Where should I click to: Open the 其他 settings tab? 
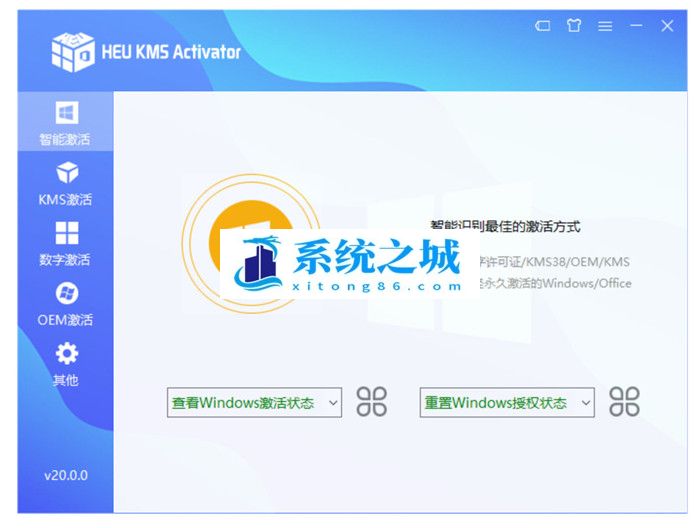coord(66,364)
